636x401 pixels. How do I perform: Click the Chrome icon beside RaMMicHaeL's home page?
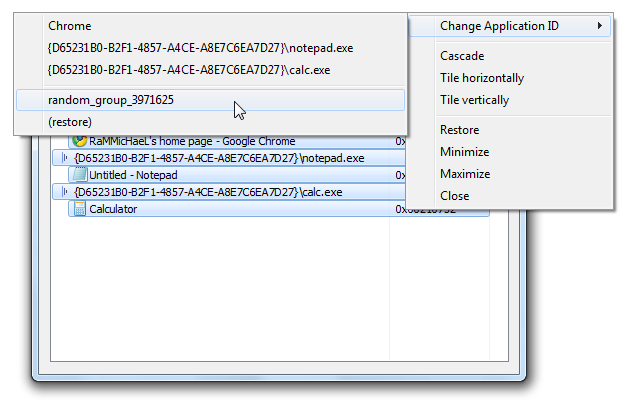click(80, 140)
